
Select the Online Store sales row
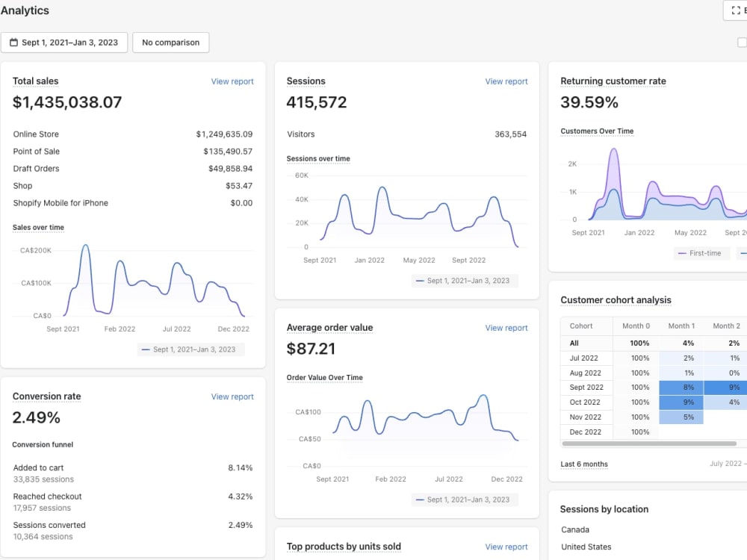(x=133, y=134)
